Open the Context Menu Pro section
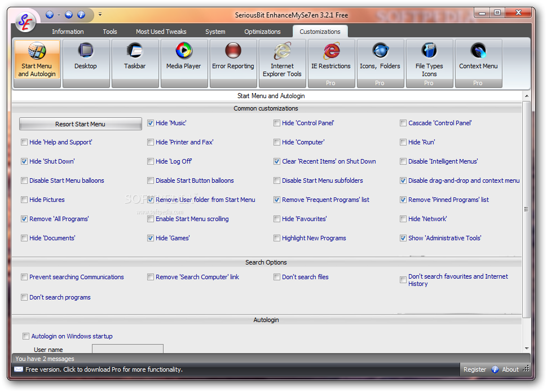 pyautogui.click(x=478, y=63)
